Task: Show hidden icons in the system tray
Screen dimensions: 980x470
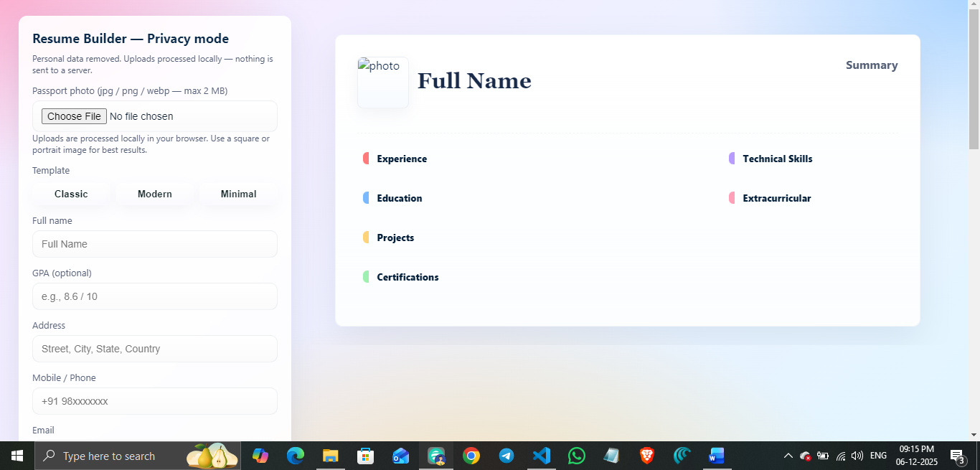Action: [x=788, y=456]
